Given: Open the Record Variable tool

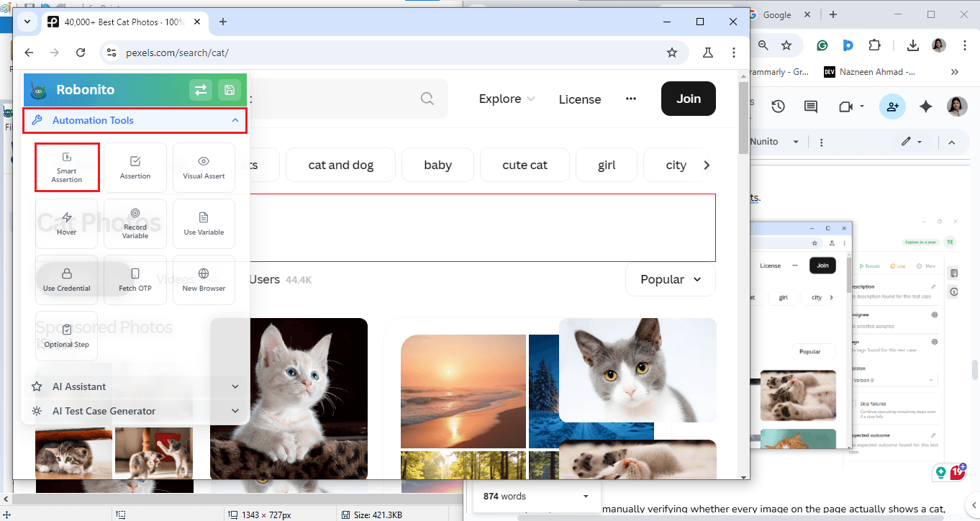Looking at the screenshot, I should click(x=135, y=223).
